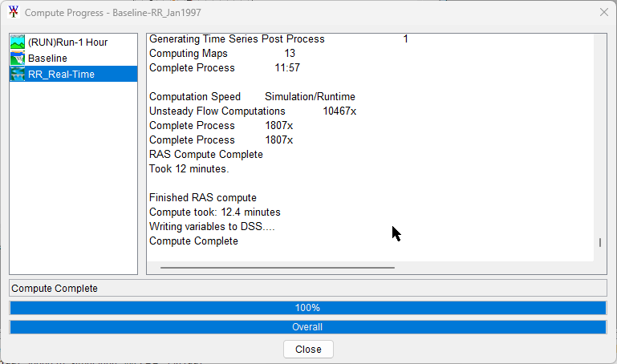Click the application icon in the title bar
617x364 pixels.
[x=13, y=12]
